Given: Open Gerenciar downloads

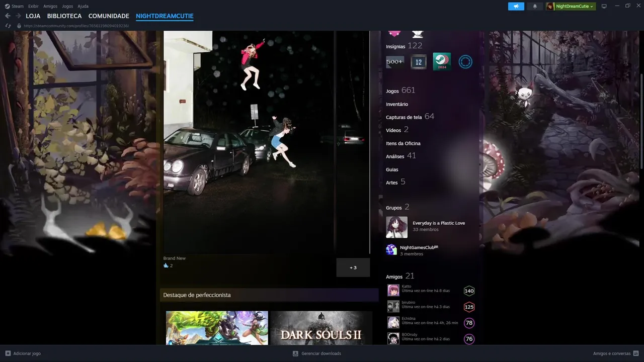Looking at the screenshot, I should click(317, 353).
